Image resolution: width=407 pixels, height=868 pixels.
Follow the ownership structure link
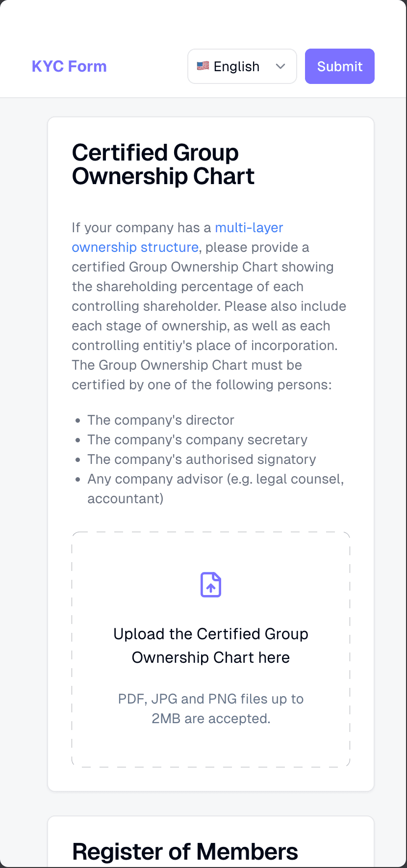pyautogui.click(x=135, y=247)
